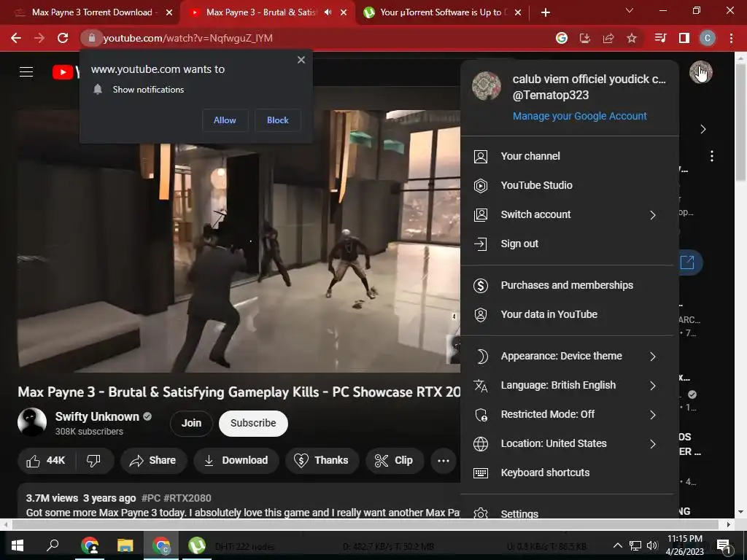Image resolution: width=747 pixels, height=560 pixels.
Task: Open the Chrome three-dot menu
Action: tap(731, 38)
